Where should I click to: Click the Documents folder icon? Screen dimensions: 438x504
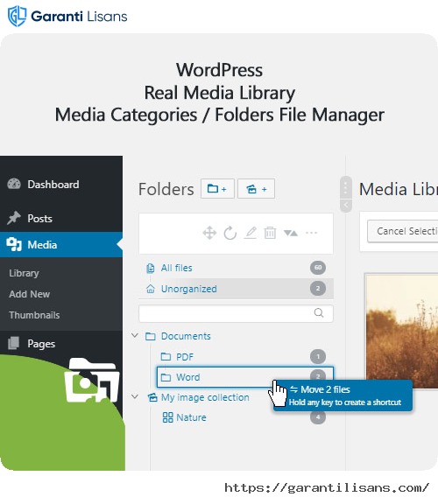tap(151, 337)
